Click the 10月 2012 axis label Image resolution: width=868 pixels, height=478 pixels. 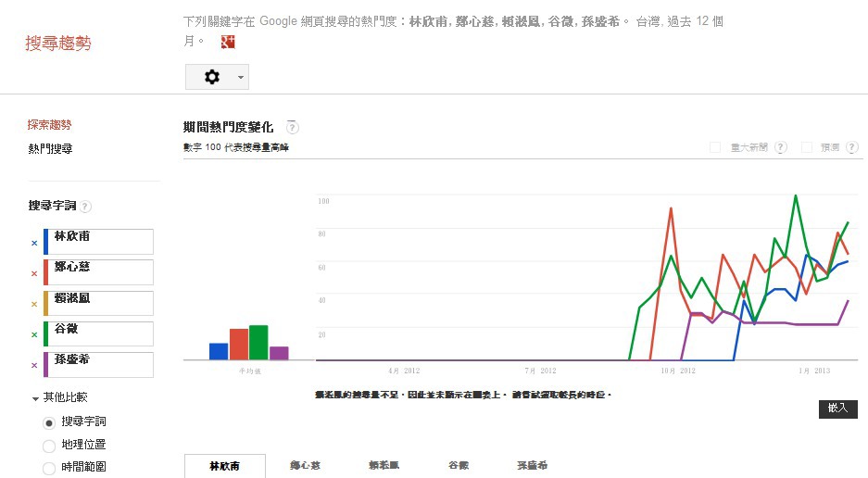[x=677, y=371]
